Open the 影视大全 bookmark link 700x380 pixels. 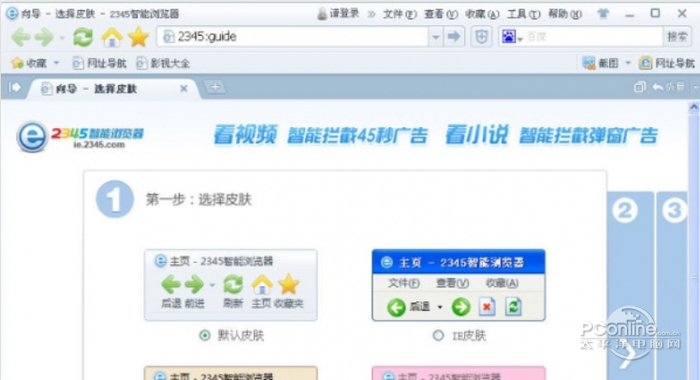[163, 63]
